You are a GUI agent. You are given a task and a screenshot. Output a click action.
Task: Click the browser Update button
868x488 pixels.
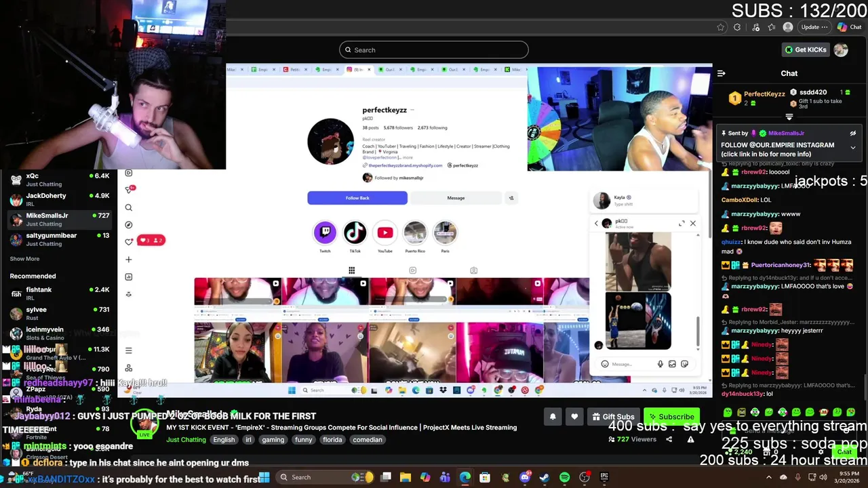click(814, 27)
